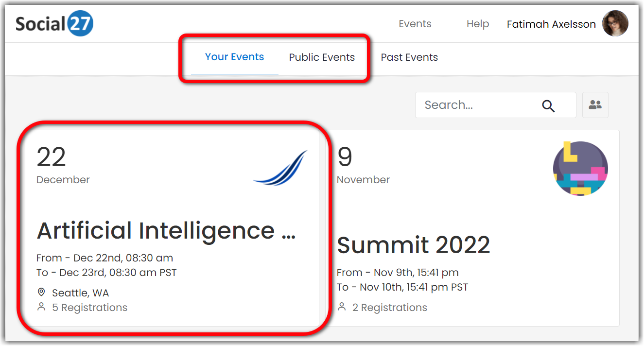Click into the Search input field
The height and width of the screenshot is (346, 644).
click(476, 105)
